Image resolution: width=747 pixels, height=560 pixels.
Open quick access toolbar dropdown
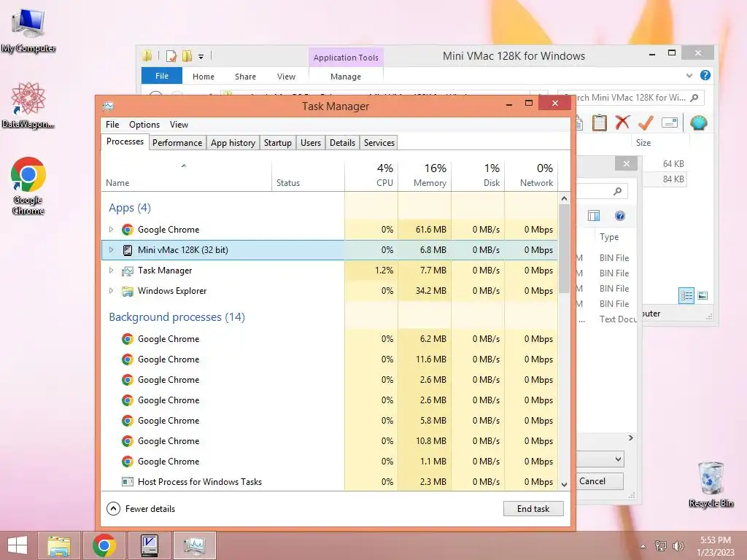coord(201,57)
